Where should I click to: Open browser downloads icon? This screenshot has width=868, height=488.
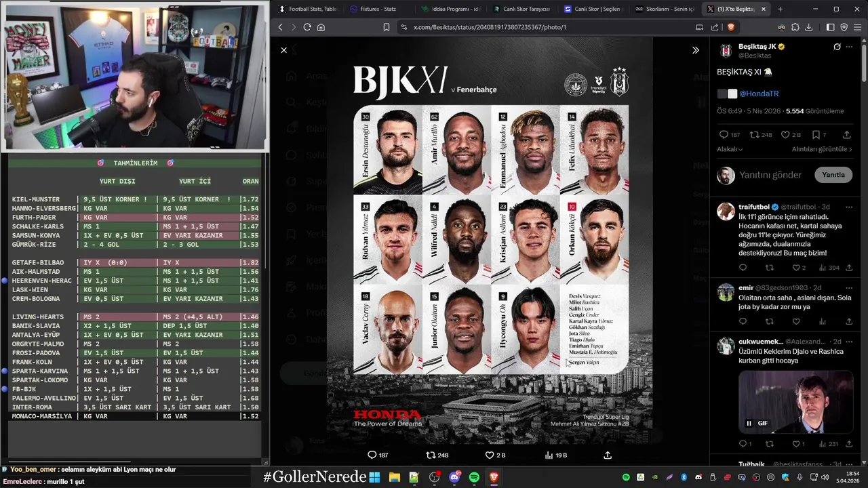point(808,27)
